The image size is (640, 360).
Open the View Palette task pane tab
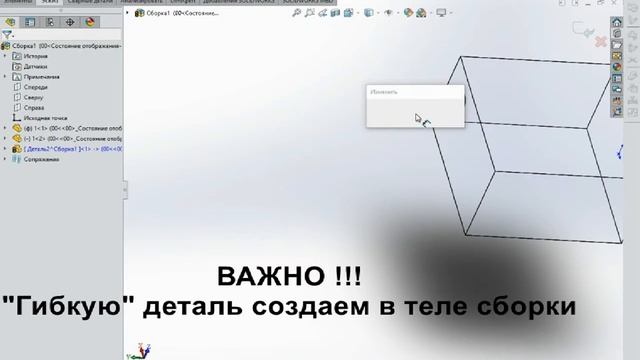[617, 56]
